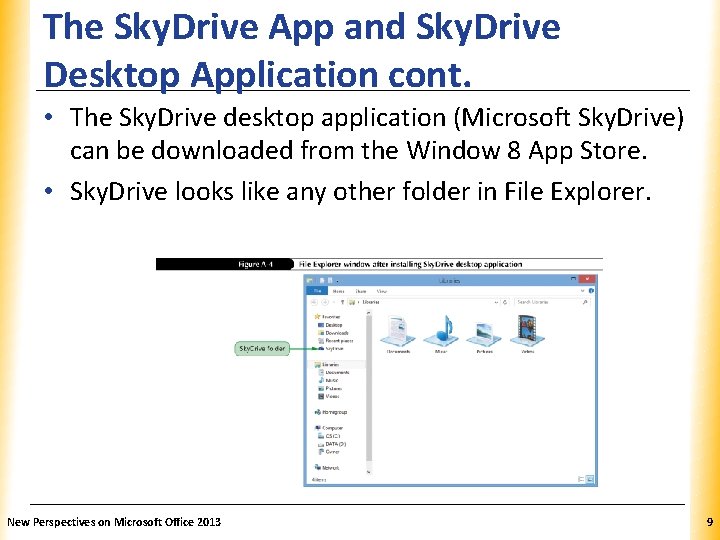
Task: Click Libraries in the address path
Action: point(371,302)
